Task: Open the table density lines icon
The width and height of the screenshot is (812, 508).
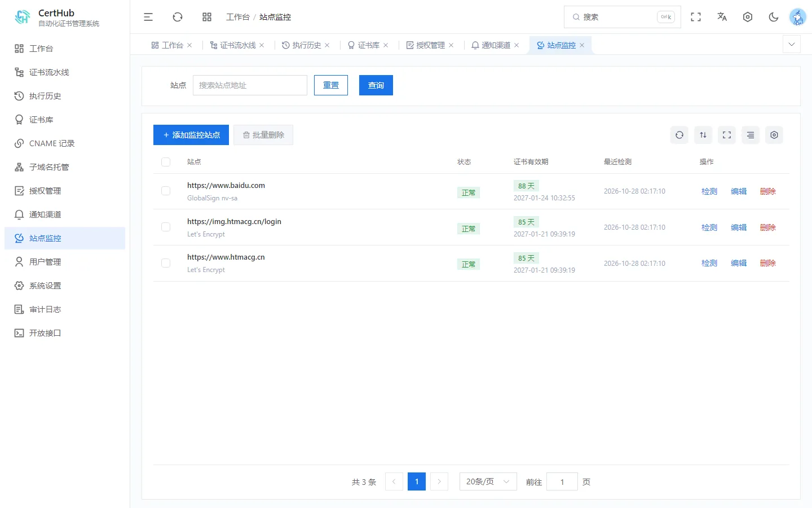Action: click(751, 135)
